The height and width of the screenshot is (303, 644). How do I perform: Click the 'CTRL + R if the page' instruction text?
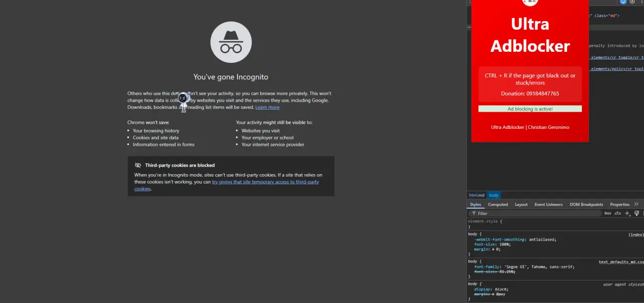(530, 79)
